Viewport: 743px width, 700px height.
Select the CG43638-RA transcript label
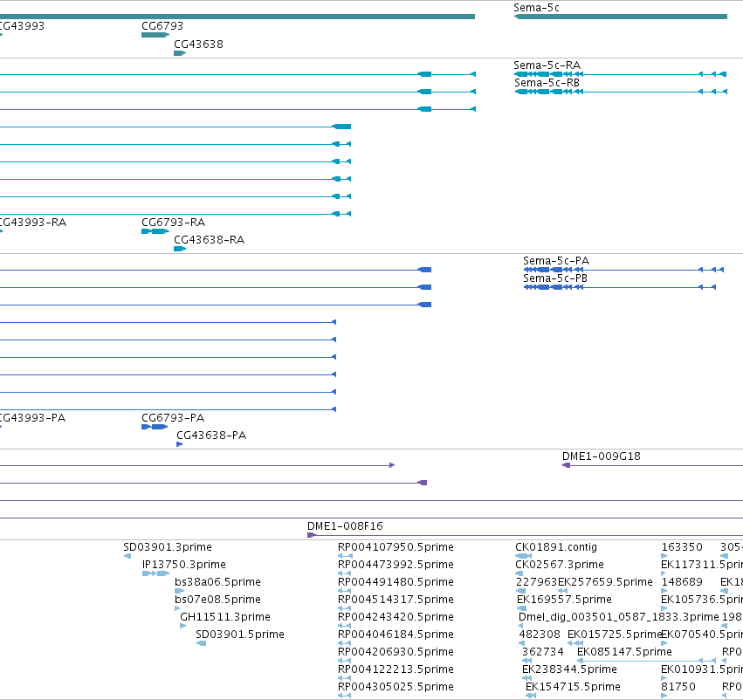click(210, 240)
